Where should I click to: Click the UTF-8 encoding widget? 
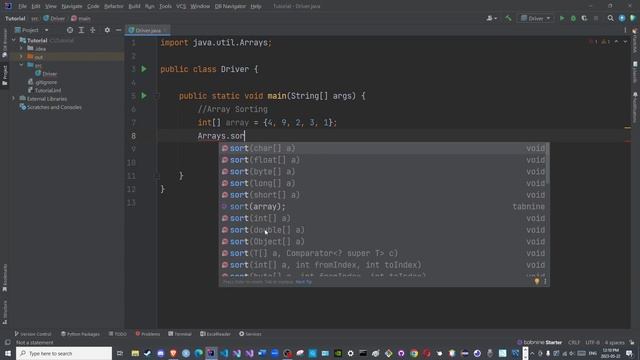coord(593,342)
